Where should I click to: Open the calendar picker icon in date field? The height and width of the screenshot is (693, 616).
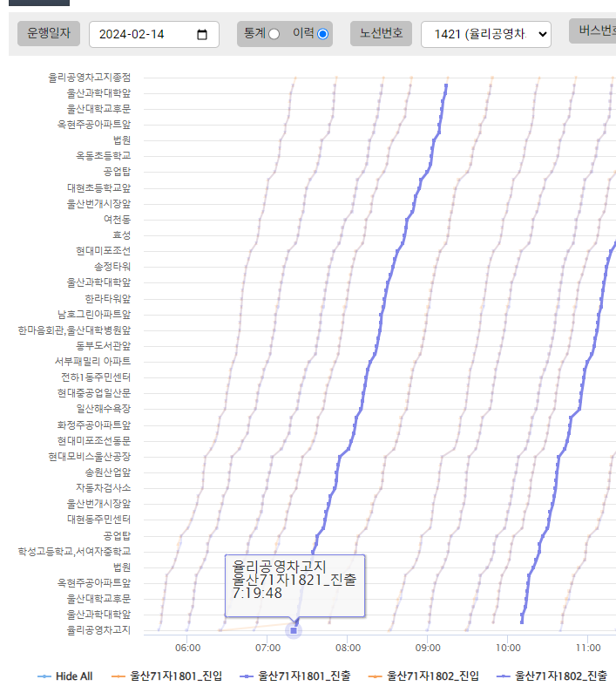(x=202, y=35)
